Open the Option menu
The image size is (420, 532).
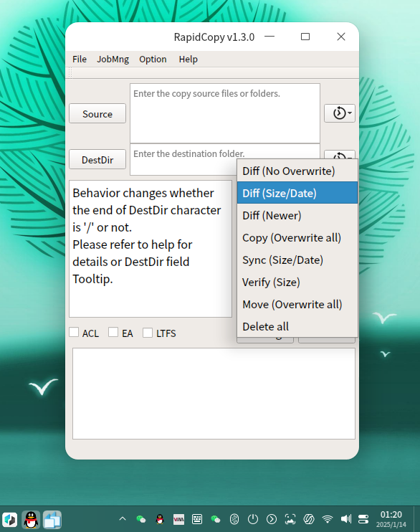153,59
